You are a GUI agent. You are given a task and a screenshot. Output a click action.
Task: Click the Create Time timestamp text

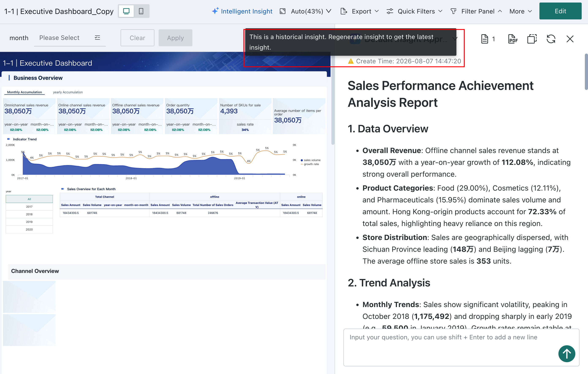pos(408,61)
